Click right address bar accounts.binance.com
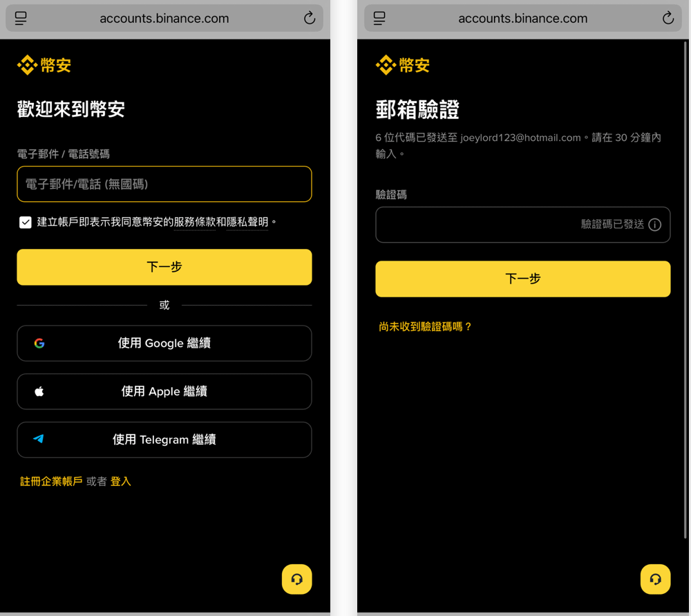Screen dimensions: 691x616 click(522, 19)
